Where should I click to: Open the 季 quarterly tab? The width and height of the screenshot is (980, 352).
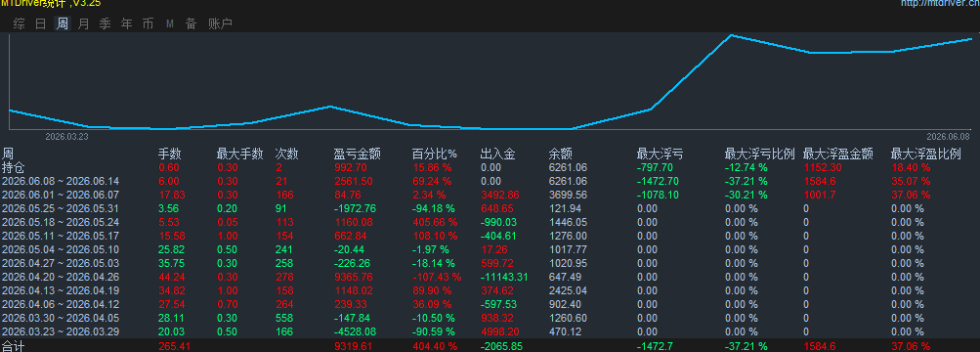pyautogui.click(x=105, y=24)
